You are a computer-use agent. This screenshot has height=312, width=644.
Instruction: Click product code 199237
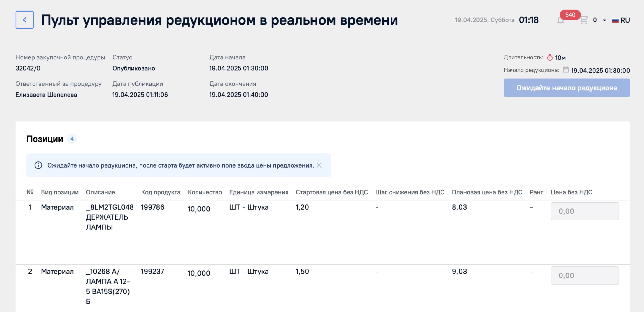tap(152, 272)
